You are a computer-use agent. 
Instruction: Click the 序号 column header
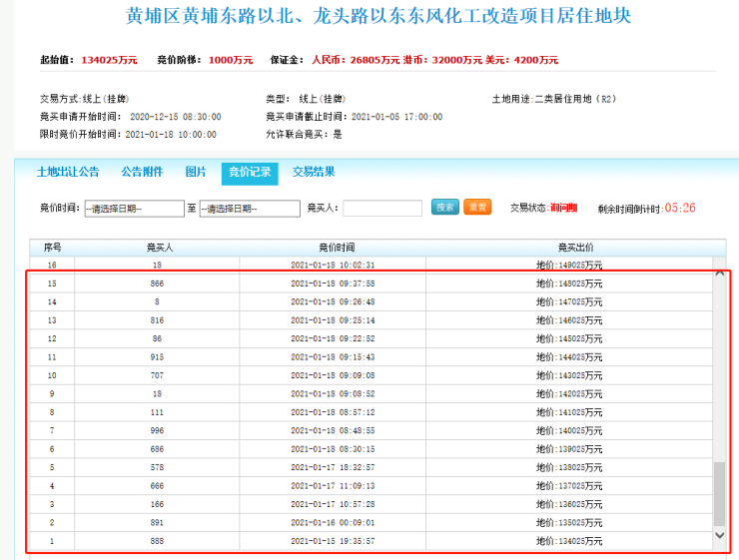pos(52,247)
